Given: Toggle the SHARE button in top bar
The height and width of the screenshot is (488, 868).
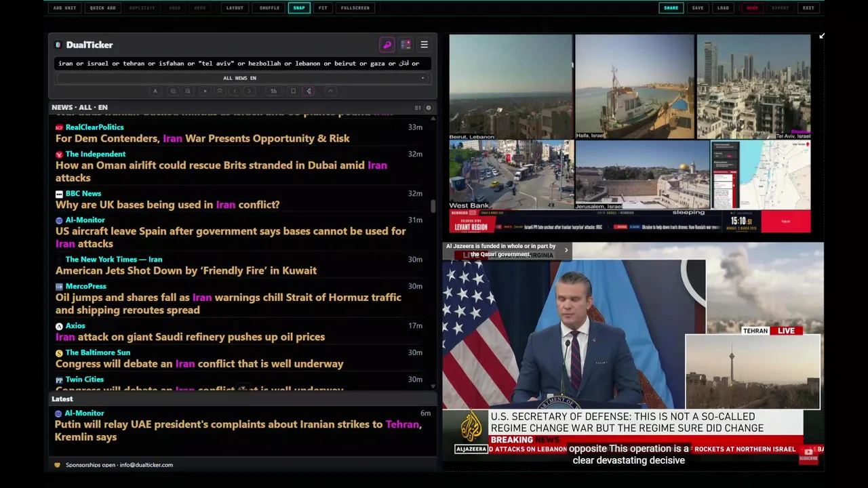Looking at the screenshot, I should point(671,8).
